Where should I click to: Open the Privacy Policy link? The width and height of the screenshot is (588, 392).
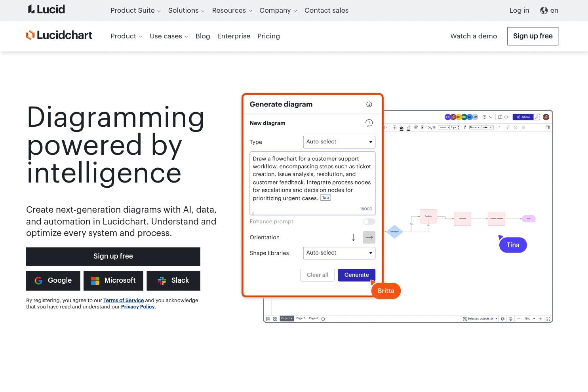click(x=138, y=307)
